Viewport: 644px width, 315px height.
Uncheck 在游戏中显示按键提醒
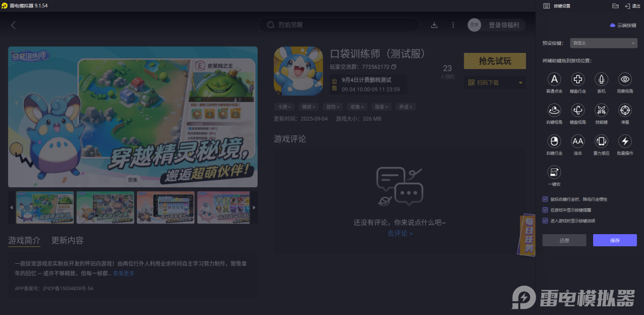(544, 210)
